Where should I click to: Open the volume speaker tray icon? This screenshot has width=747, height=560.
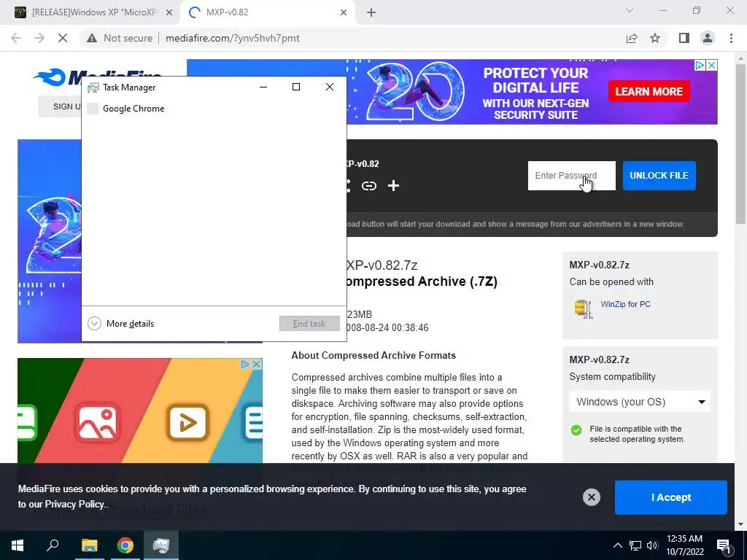(652, 545)
